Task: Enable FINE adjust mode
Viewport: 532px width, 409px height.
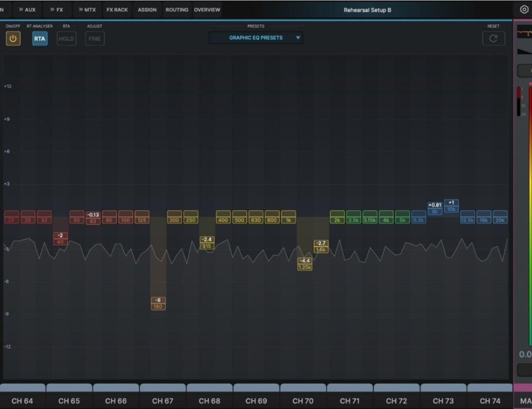Action: point(94,39)
